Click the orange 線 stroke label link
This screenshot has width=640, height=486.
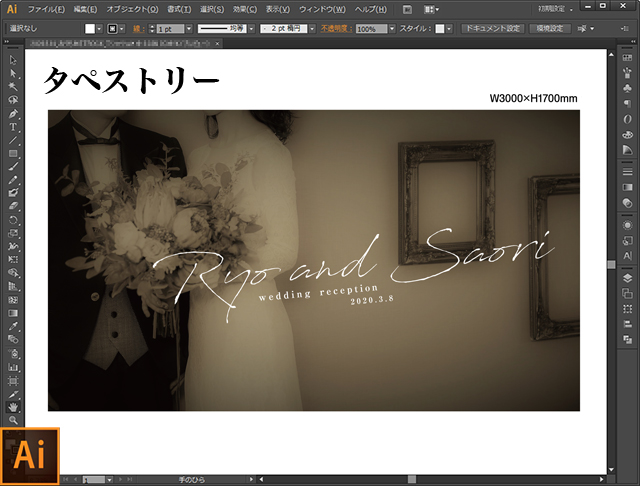pyautogui.click(x=138, y=29)
